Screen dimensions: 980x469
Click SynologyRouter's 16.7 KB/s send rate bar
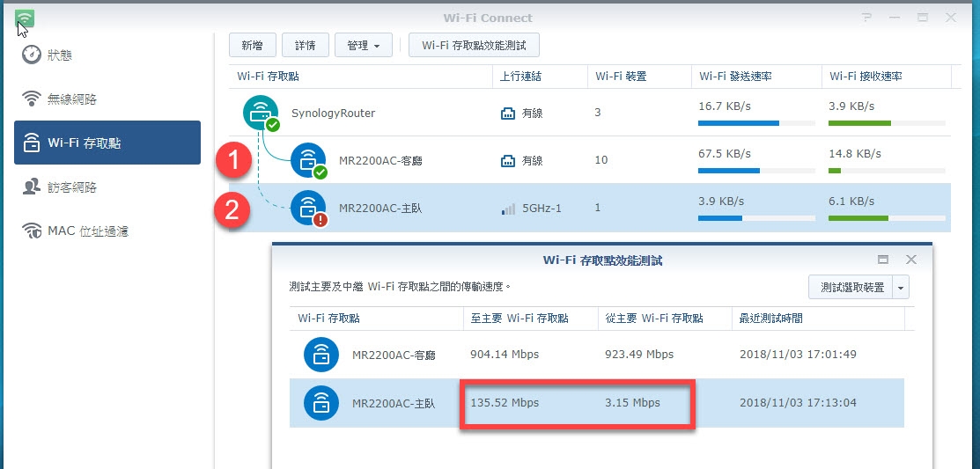756,123
